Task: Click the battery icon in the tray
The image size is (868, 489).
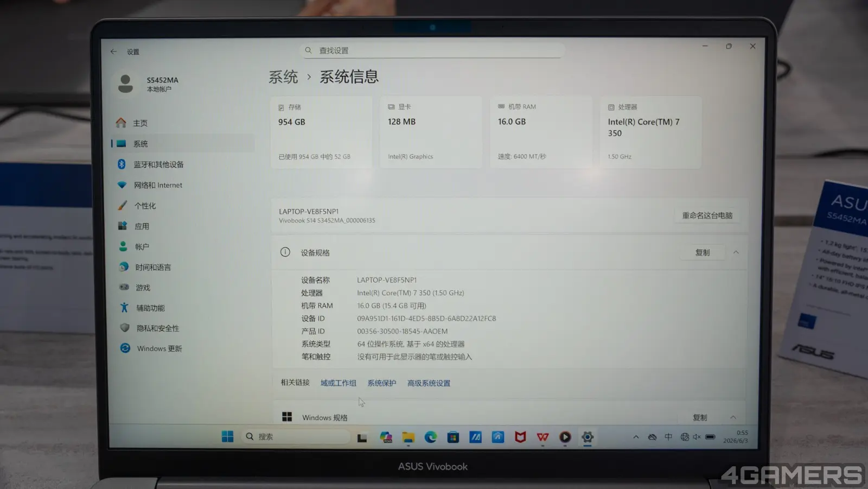Action: coord(710,437)
